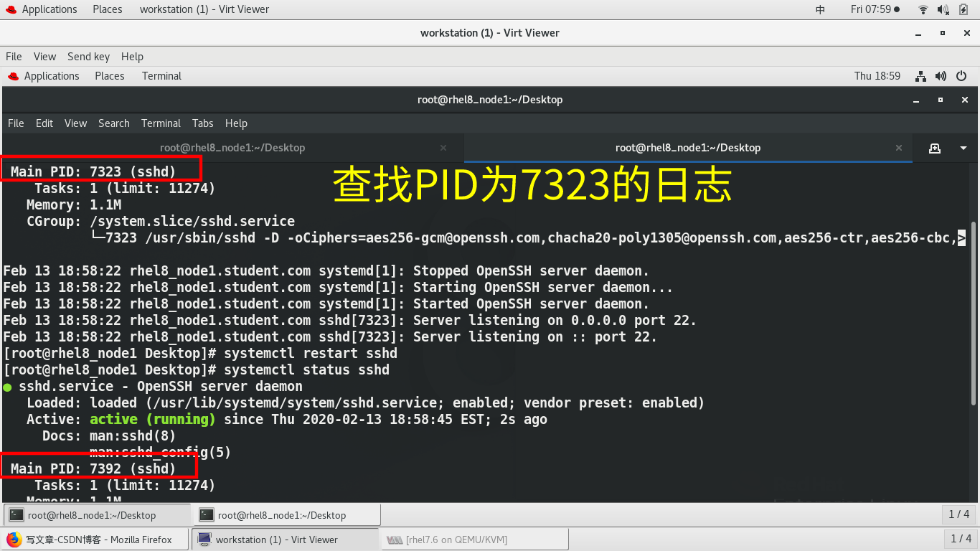The height and width of the screenshot is (551, 980).
Task: Click guest volume speaker icon
Action: (941, 76)
